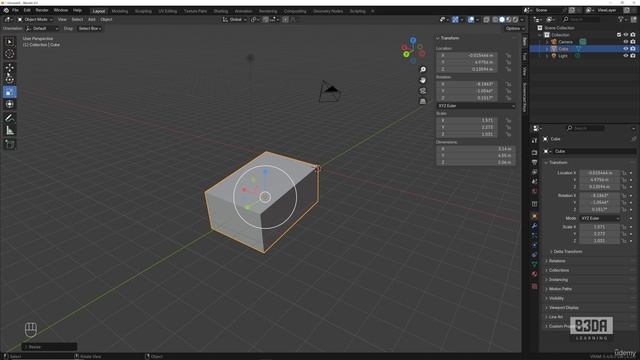The height and width of the screenshot is (360, 640).
Task: Open the Edit menu
Action: point(27,10)
